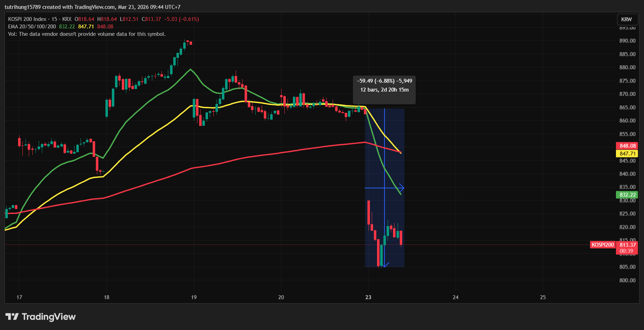Click the TradingView logo icon
The height and width of the screenshot is (330, 644).
click(x=12, y=317)
